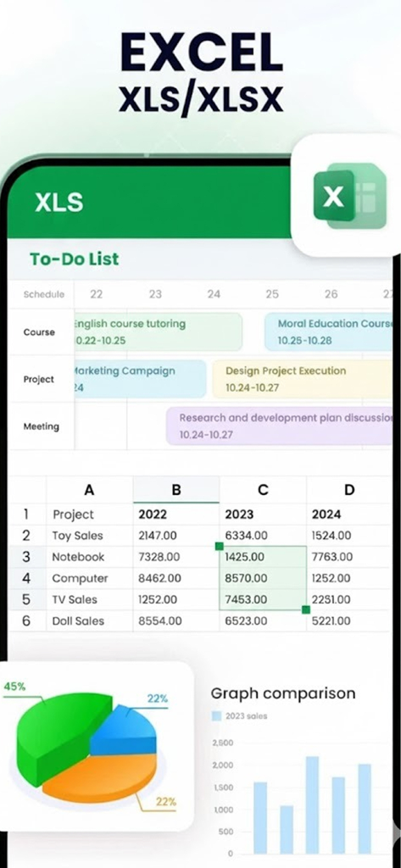
Task: Click cell with value 5221.00
Action: click(x=349, y=621)
